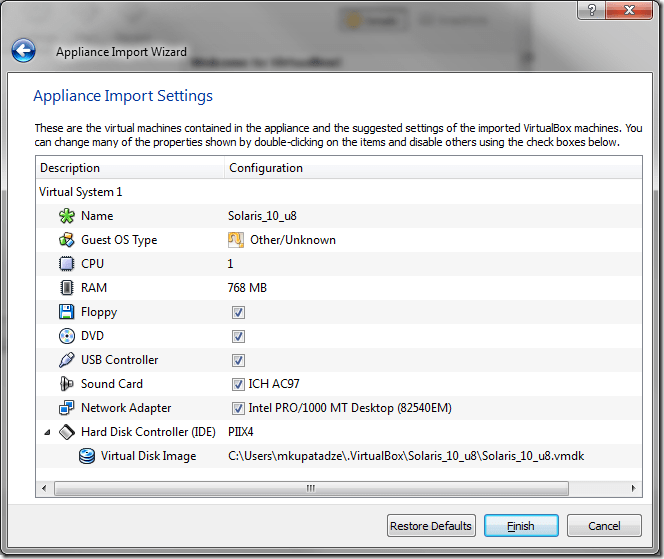Click the Network Adapter monitors icon
Viewport: 664px width, 559px height.
coord(66,408)
